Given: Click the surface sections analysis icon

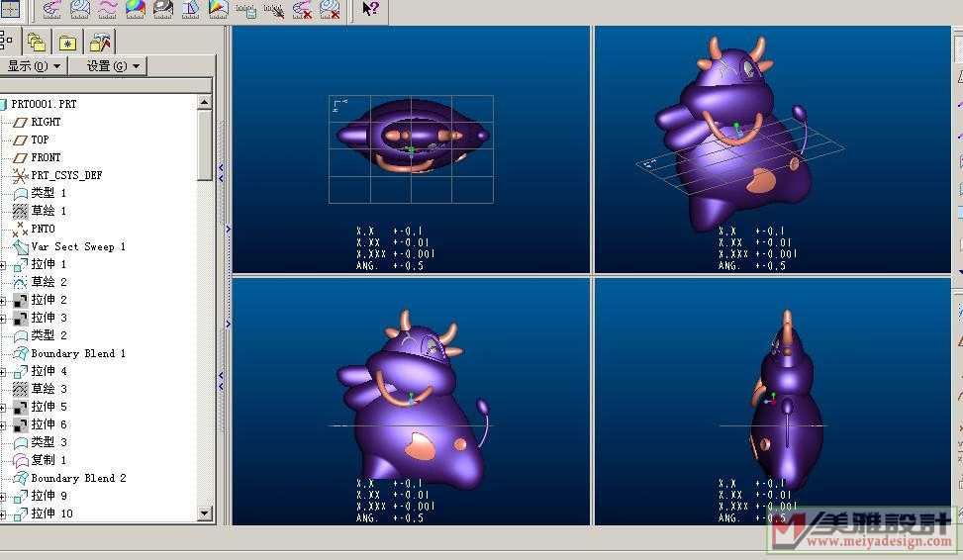Looking at the screenshot, I should [80, 9].
